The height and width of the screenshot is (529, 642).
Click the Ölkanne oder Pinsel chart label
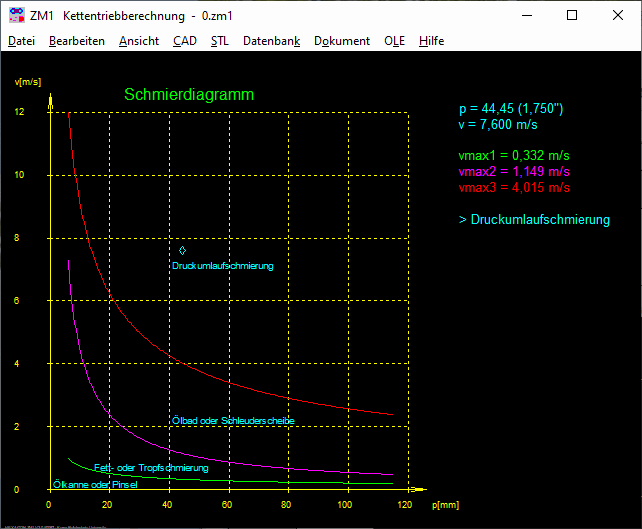[95, 485]
